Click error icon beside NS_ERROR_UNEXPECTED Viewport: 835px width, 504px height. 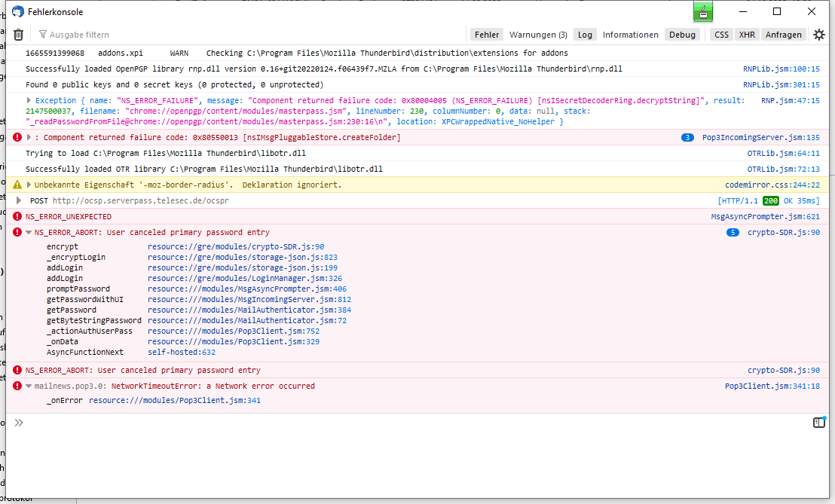(17, 217)
